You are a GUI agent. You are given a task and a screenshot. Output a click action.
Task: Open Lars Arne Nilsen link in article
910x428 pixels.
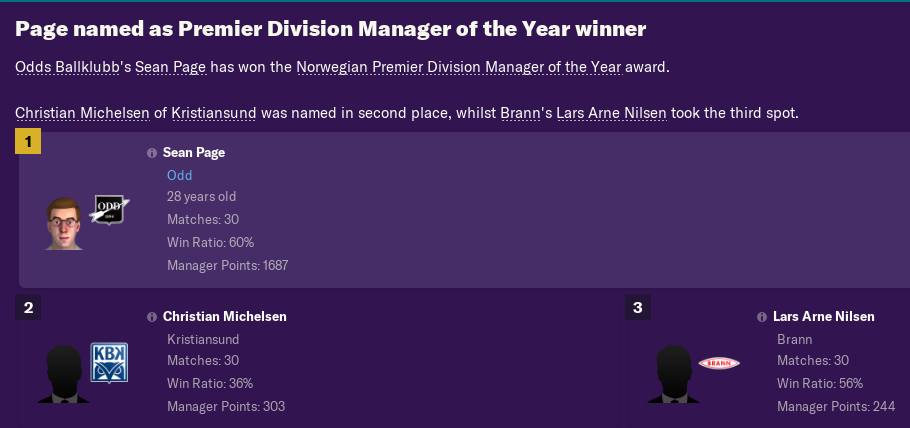click(x=611, y=113)
